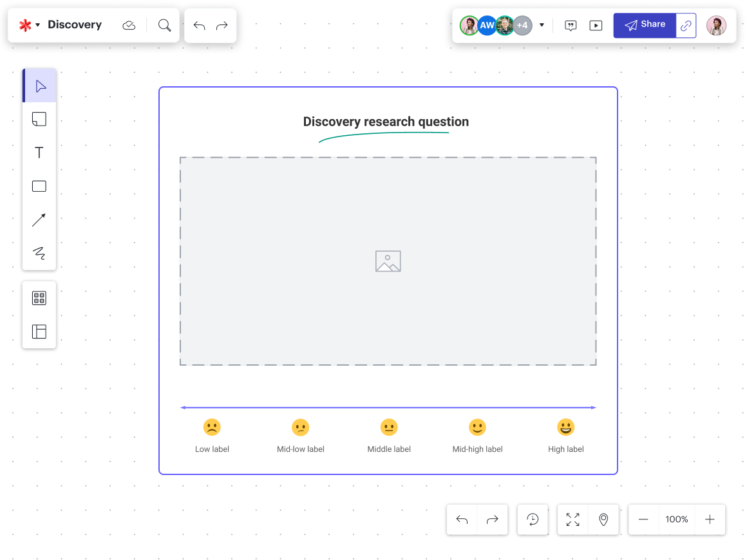747x560 pixels.
Task: Expand the main menu dropdown arrow
Action: click(x=37, y=25)
